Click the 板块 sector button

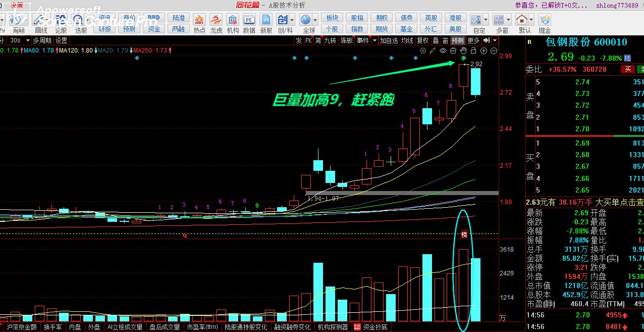pyautogui.click(x=332, y=18)
